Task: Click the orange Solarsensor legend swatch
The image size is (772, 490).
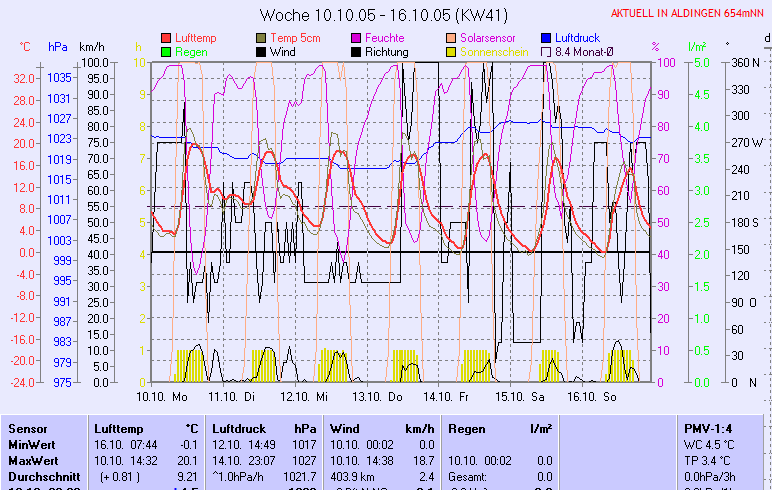Action: pyautogui.click(x=451, y=38)
